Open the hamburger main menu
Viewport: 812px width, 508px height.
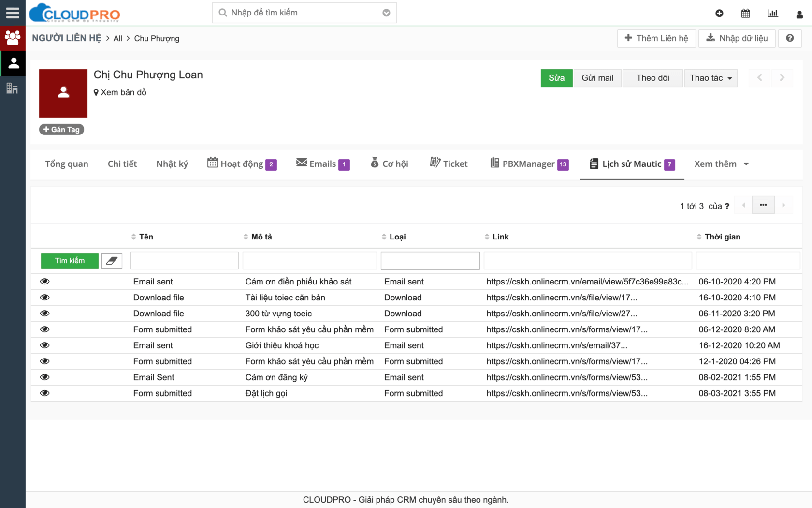[x=13, y=13]
